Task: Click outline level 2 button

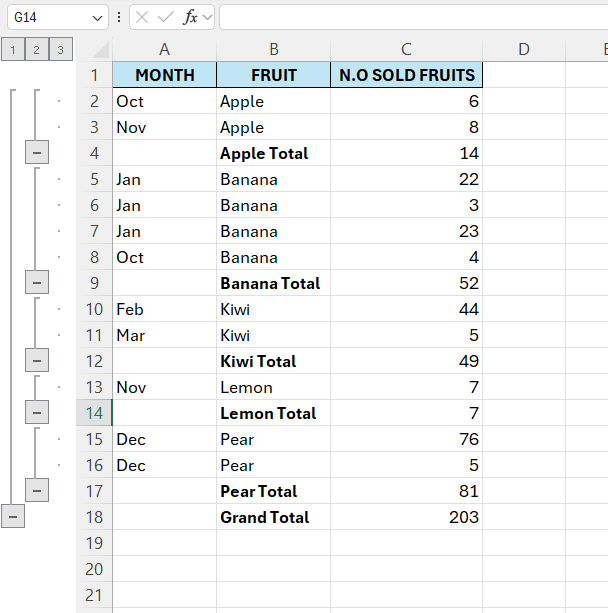Action: coord(37,50)
